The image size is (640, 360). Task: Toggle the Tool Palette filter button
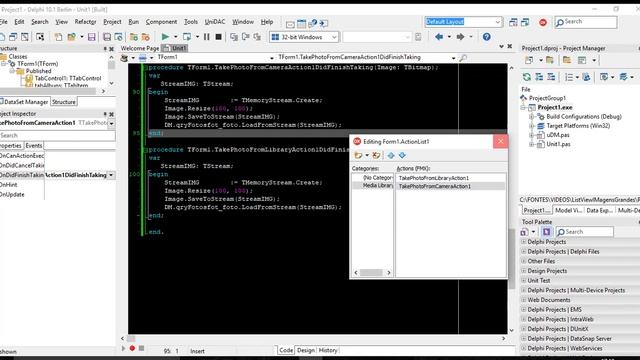coord(546,232)
